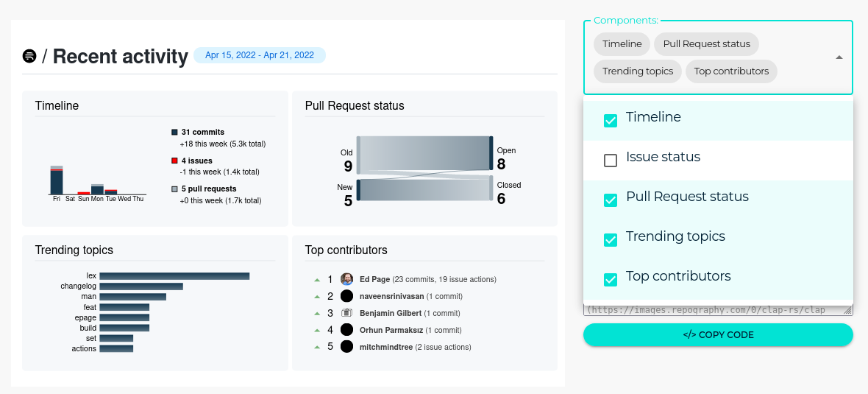The width and height of the screenshot is (868, 394).
Task: Uncheck the Pull Request status checkbox
Action: [611, 200]
